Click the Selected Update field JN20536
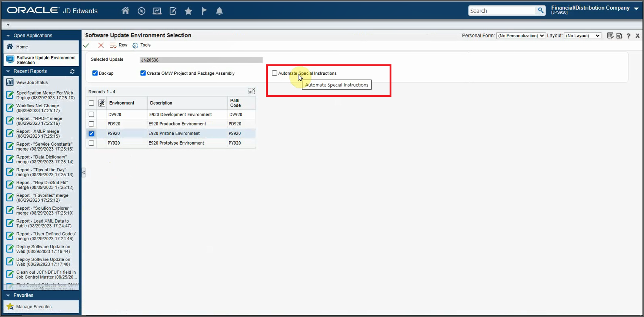The height and width of the screenshot is (317, 644). click(x=201, y=60)
